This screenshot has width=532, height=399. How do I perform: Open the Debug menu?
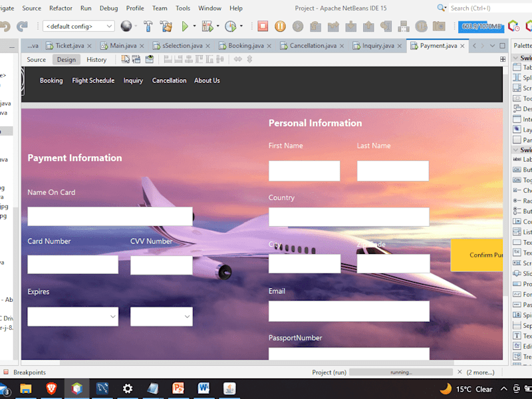[108, 8]
